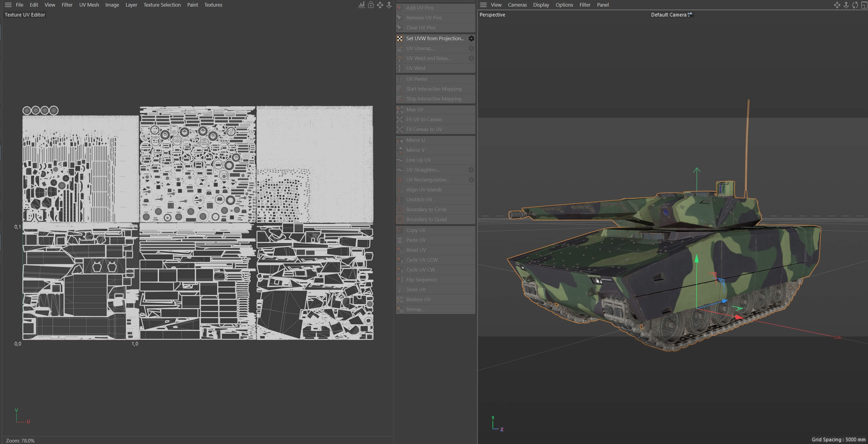Click the checkerboard Set UVW from Projection icon

point(400,38)
